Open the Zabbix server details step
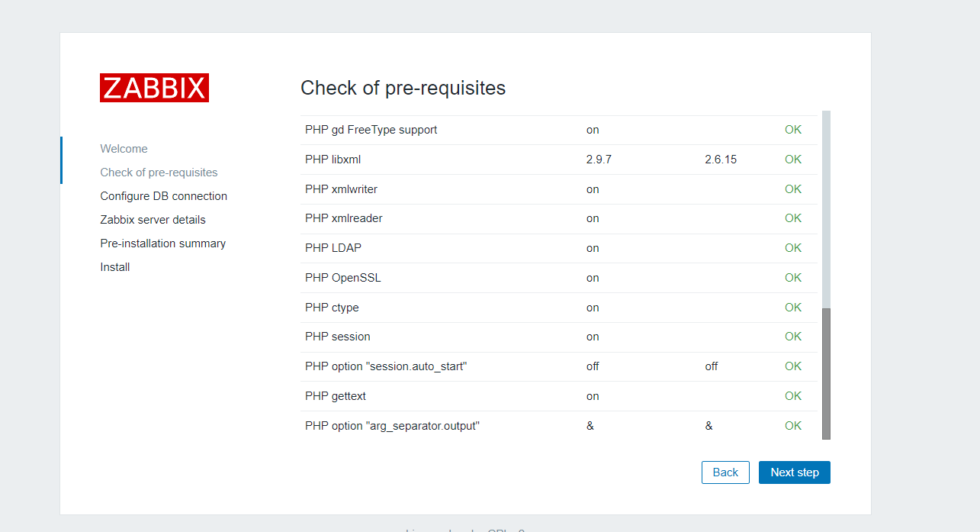This screenshot has width=980, height=532. pos(153,220)
